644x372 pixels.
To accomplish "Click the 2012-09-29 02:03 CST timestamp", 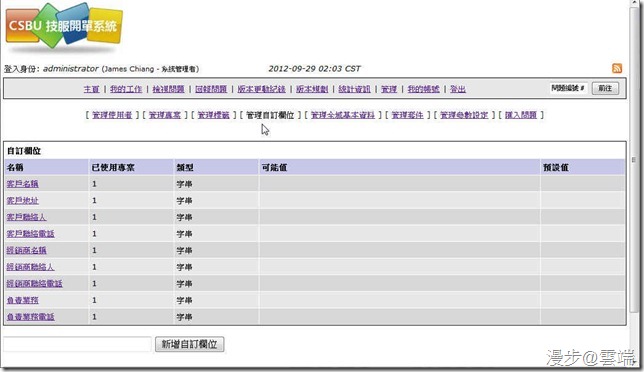I will pyautogui.click(x=314, y=69).
